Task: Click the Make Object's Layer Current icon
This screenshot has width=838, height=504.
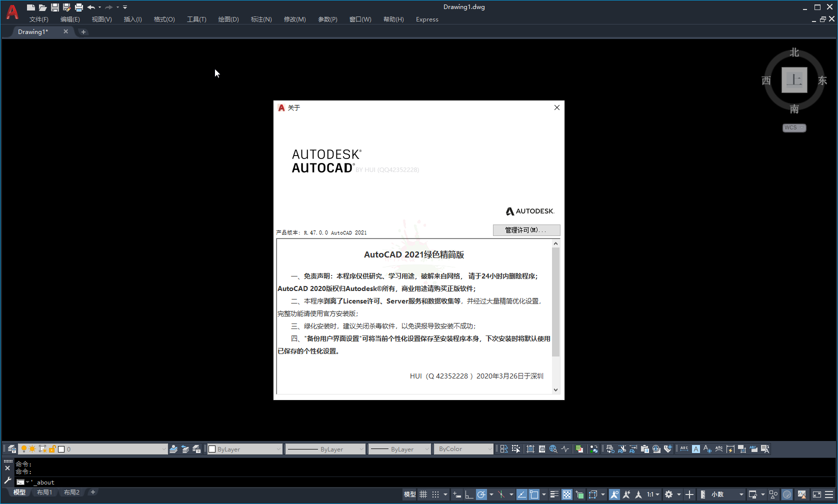Action: [x=173, y=448]
